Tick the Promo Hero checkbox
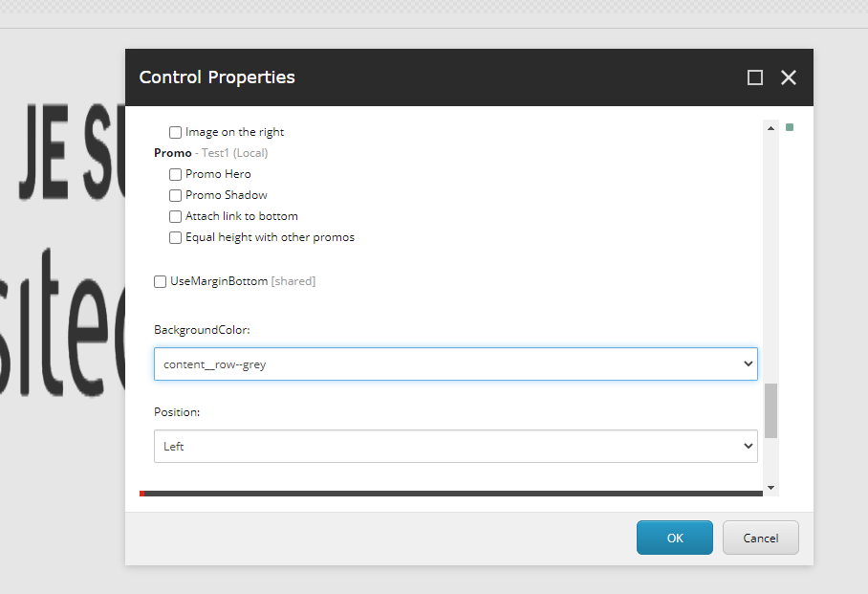868x594 pixels. (175, 174)
